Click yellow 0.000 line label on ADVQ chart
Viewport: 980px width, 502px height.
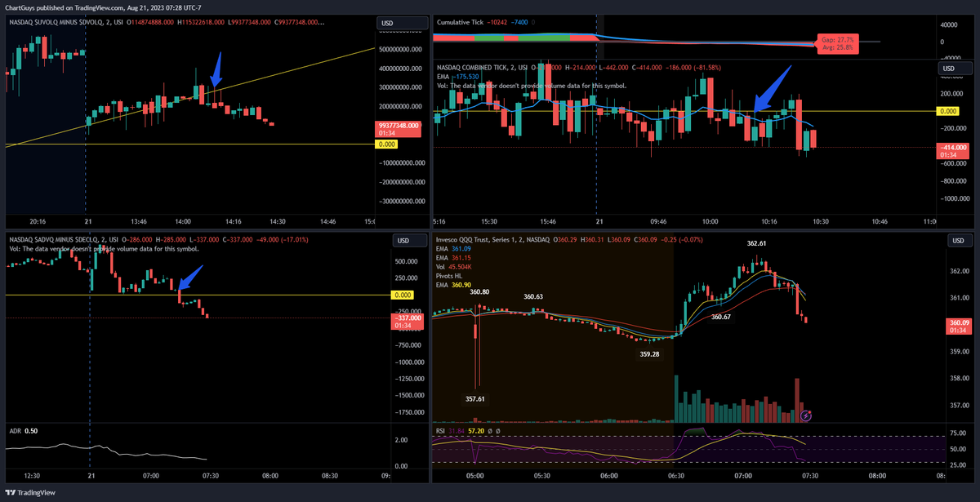(403, 295)
